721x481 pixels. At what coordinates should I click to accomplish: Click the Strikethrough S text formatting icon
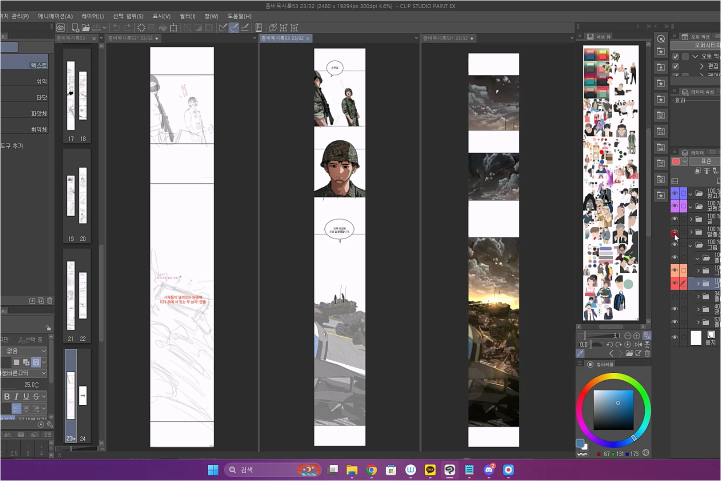(35, 396)
